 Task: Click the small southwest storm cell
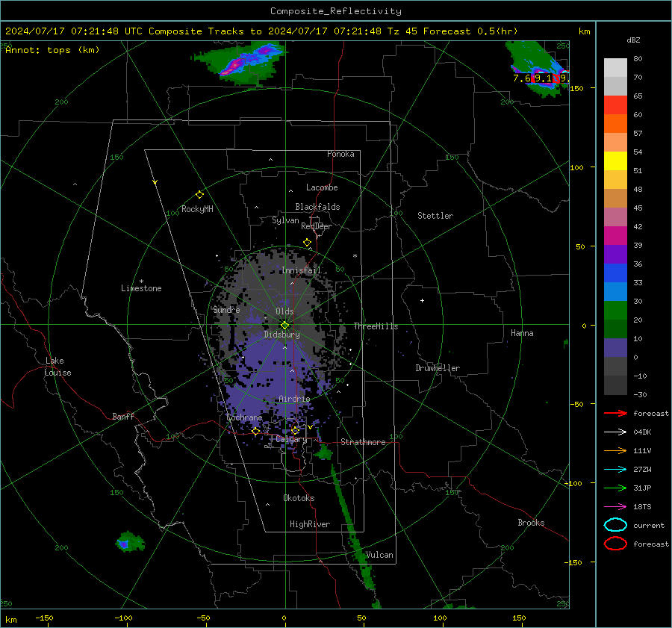point(128,543)
